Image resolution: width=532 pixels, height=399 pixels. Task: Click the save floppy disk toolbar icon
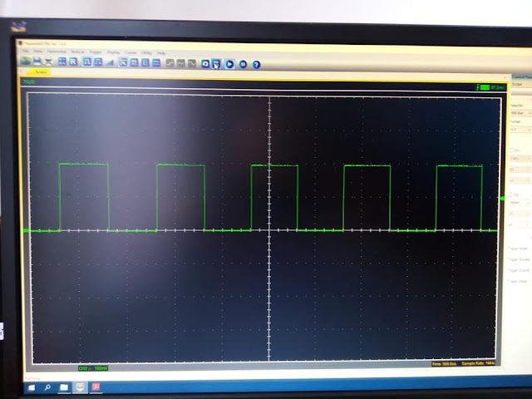pos(37,62)
